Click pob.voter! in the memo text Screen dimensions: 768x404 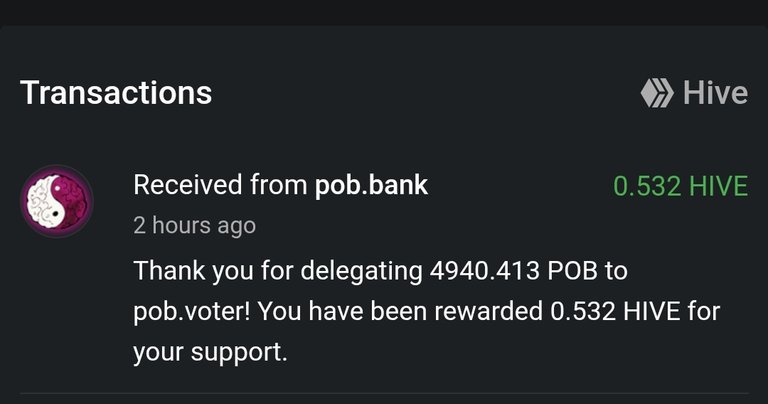coord(192,312)
